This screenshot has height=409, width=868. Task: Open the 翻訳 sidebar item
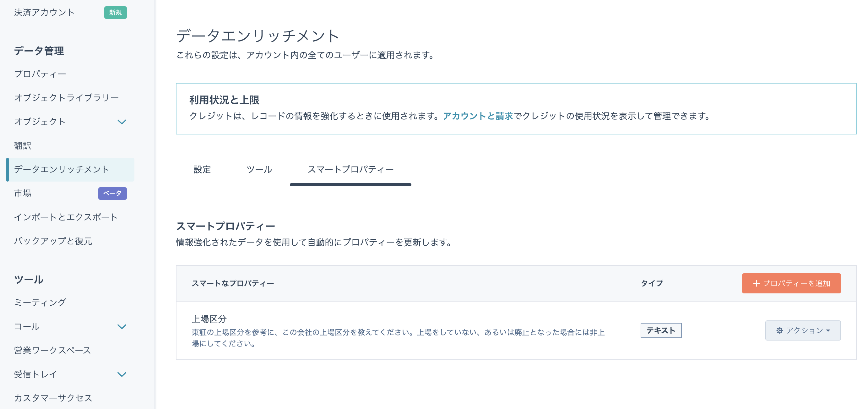click(23, 145)
